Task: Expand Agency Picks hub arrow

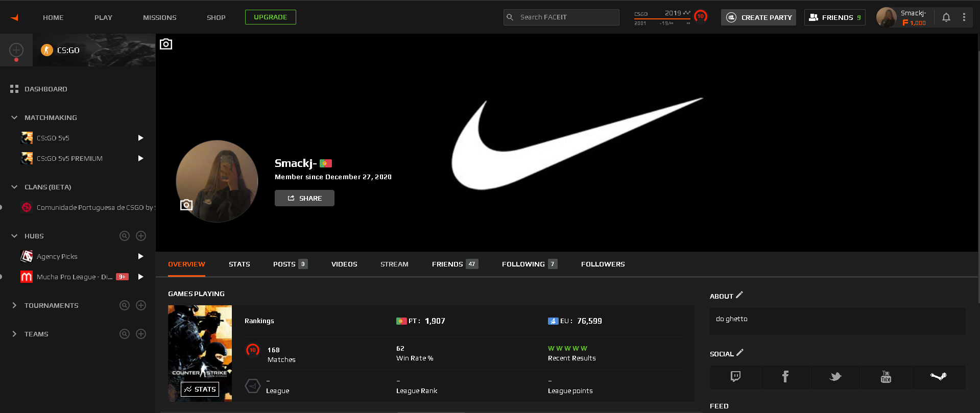Action: pos(140,256)
